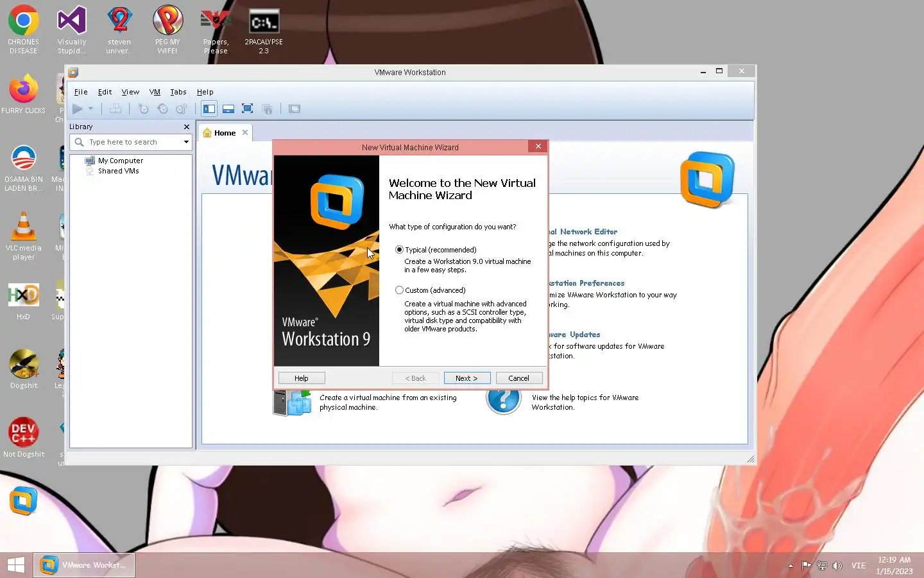Close the New Virtual Machine Wizard dialog
Screen dimensions: 924x578
538,146
